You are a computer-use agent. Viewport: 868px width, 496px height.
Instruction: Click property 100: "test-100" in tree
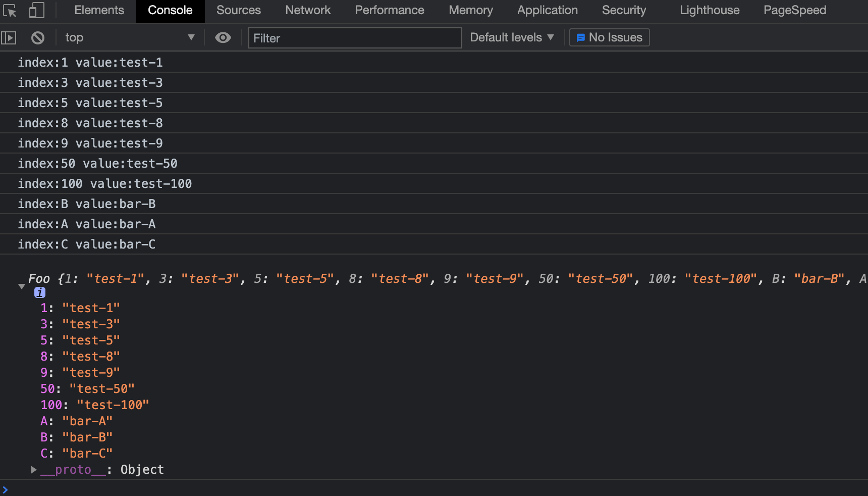[95, 405]
